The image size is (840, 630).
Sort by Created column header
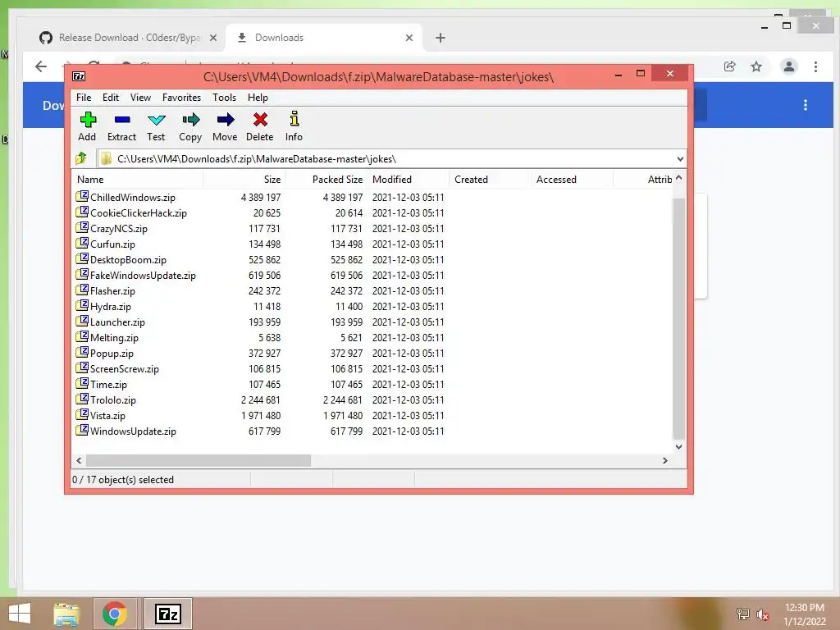point(490,180)
